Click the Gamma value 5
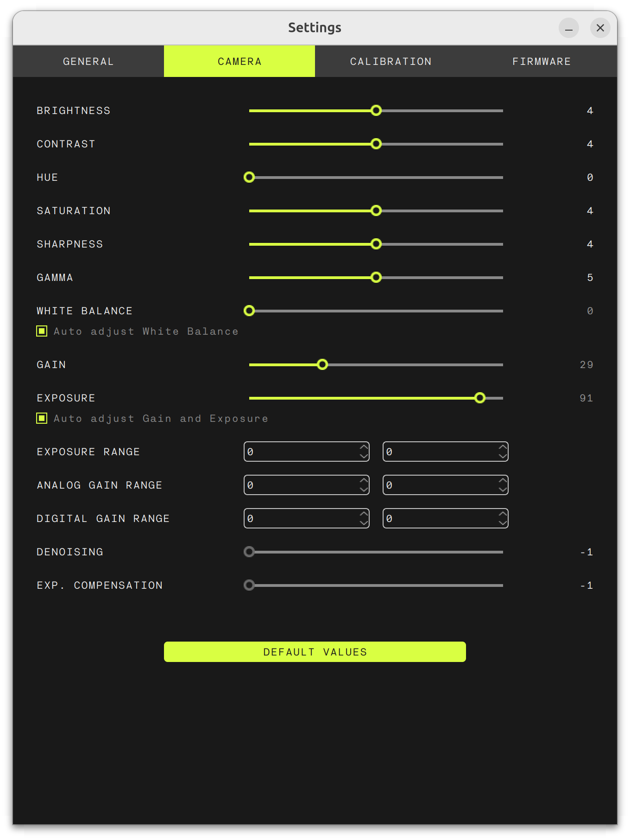This screenshot has height=840, width=630. (590, 277)
